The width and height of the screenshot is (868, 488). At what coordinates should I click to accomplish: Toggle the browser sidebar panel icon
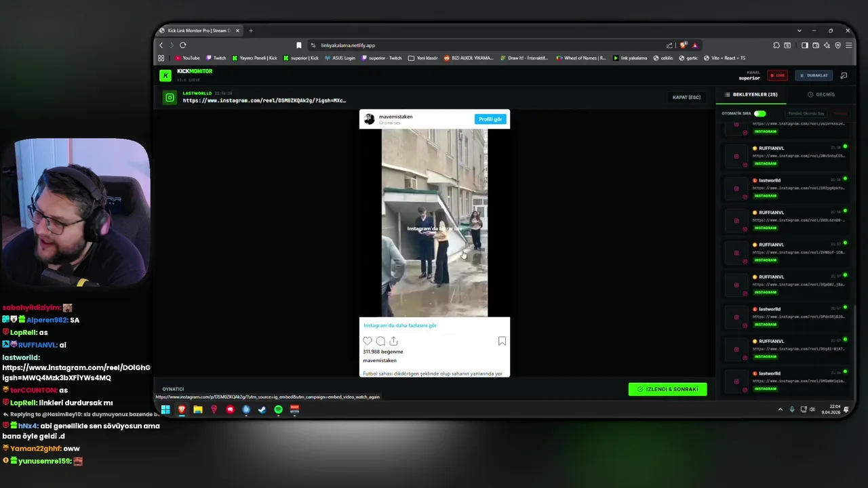point(804,45)
